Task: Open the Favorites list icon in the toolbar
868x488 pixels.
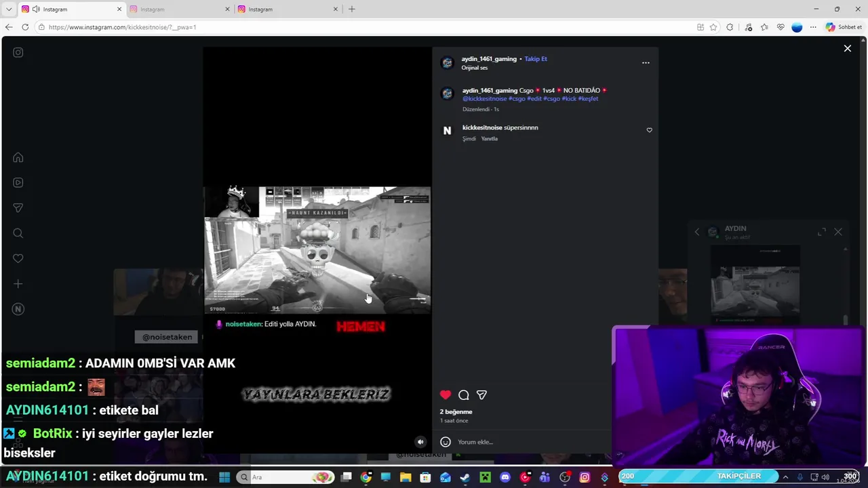Action: [764, 27]
